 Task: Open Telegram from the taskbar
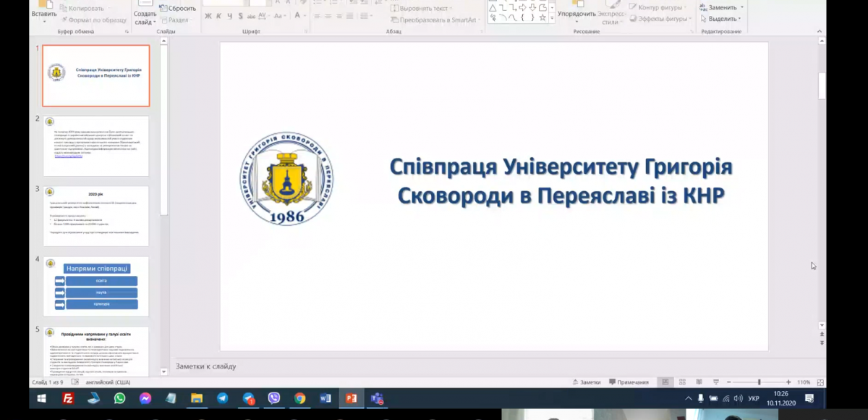coord(222,398)
